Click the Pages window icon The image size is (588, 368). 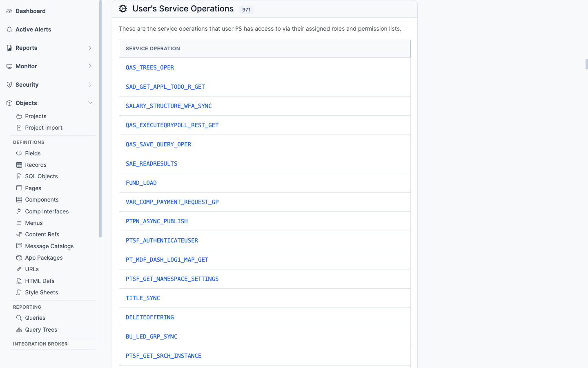click(19, 188)
